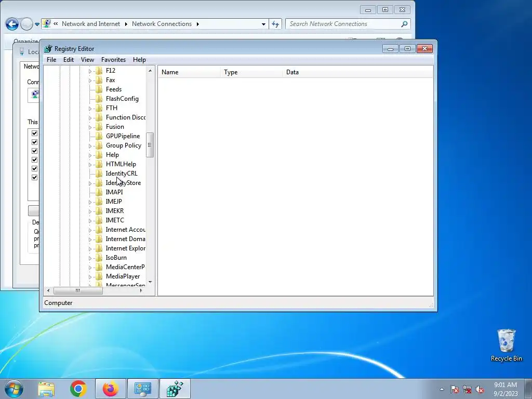This screenshot has height=399, width=532.
Task: Open the Edit menu in Registry Editor
Action: (69, 60)
